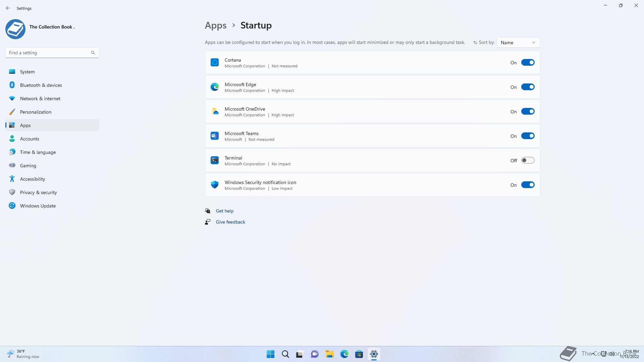Go back using the back arrow
Screen dimensions: 644x362
pyautogui.click(x=8, y=8)
